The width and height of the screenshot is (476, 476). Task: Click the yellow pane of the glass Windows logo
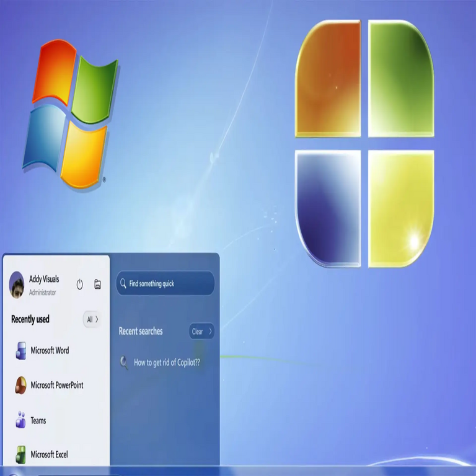point(401,209)
